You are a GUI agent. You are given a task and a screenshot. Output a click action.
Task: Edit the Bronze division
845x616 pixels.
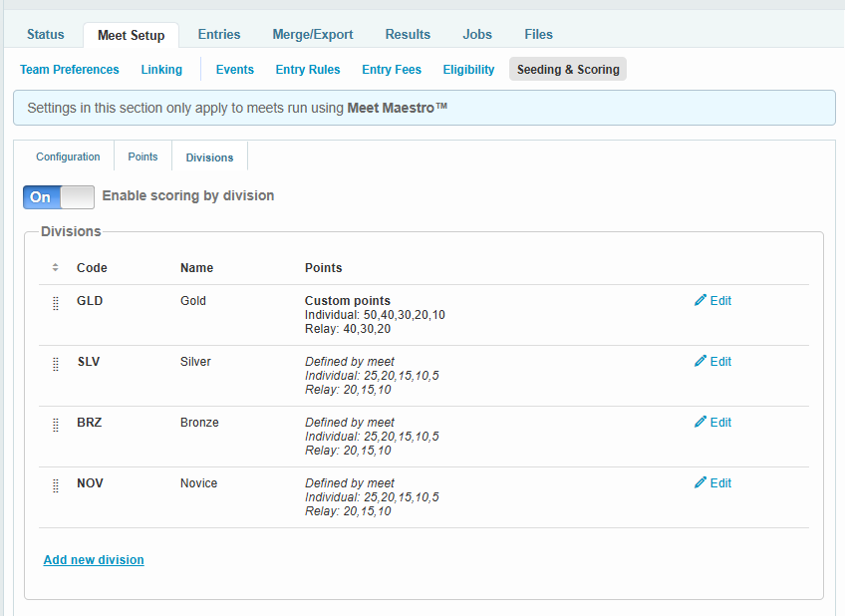pos(712,423)
